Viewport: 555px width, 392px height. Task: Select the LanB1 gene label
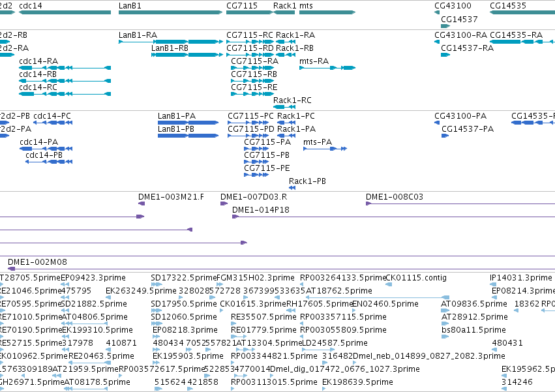click(130, 6)
